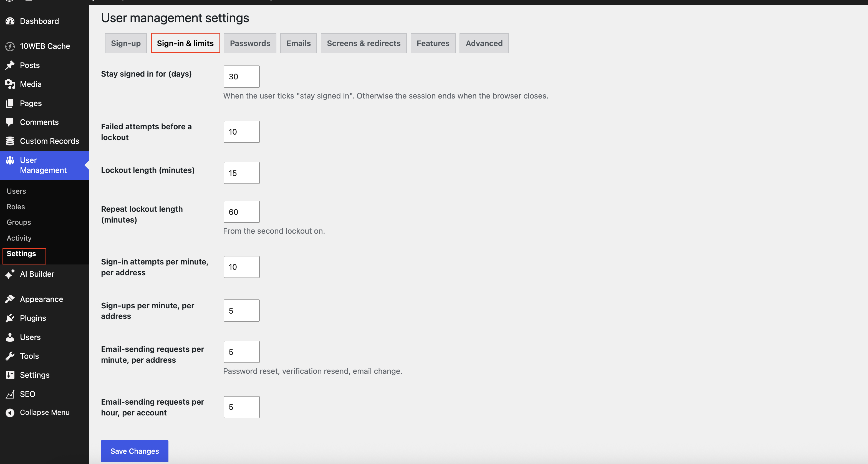
Task: Open the Features tab
Action: (x=433, y=43)
